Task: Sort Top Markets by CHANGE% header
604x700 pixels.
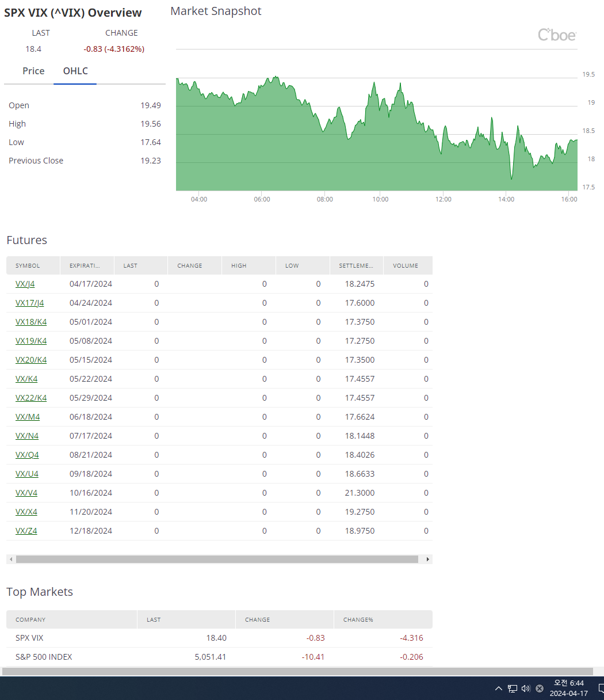Action: [383, 619]
